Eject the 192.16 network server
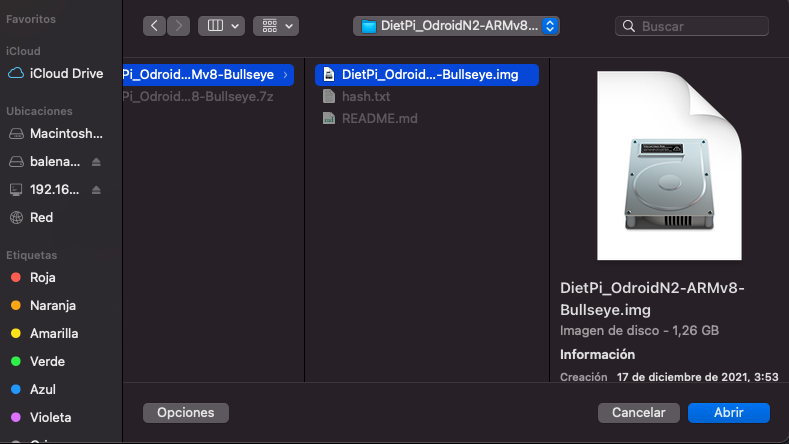This screenshot has width=789, height=444. (97, 189)
